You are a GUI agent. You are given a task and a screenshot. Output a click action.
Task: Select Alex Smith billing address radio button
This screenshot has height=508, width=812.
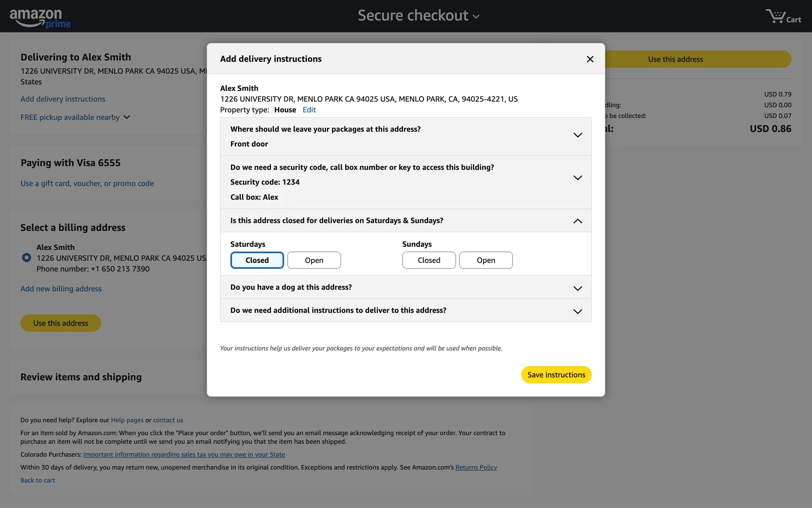point(26,257)
